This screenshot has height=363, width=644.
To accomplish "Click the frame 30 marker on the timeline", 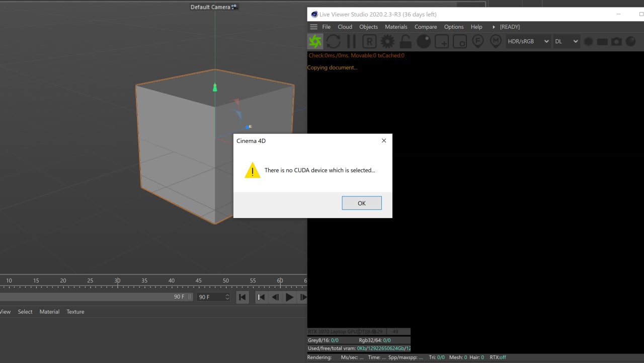I will pos(117,280).
